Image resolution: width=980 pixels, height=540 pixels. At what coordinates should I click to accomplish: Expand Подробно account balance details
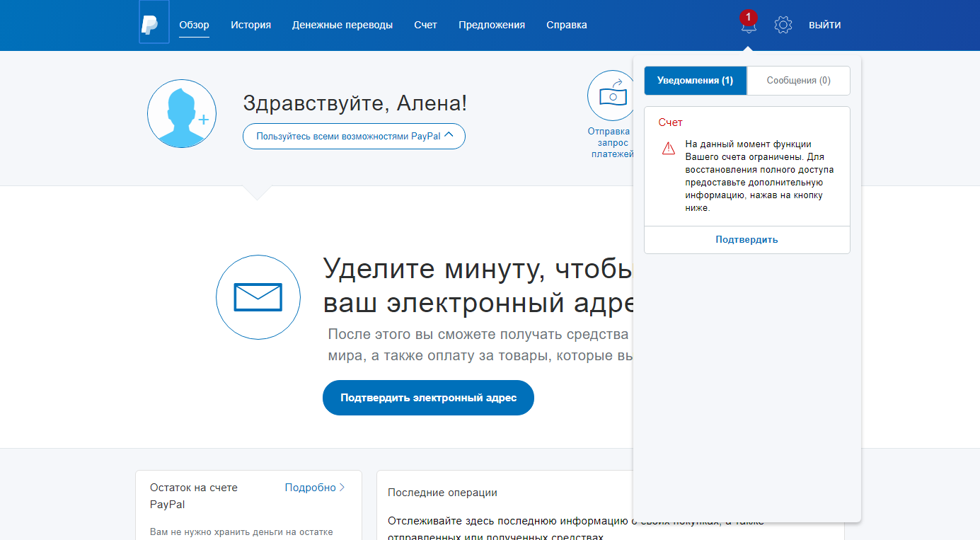(314, 487)
